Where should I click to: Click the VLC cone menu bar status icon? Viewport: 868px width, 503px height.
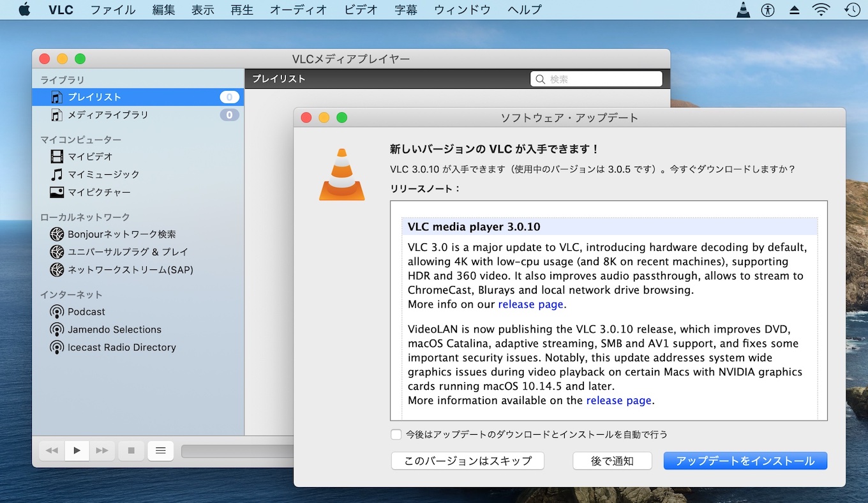pos(743,10)
